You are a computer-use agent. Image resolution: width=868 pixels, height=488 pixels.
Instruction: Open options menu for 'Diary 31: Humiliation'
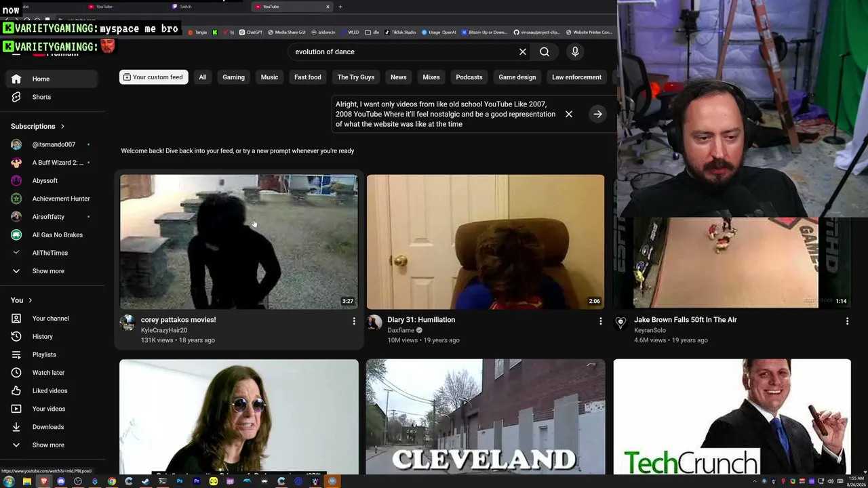(600, 321)
